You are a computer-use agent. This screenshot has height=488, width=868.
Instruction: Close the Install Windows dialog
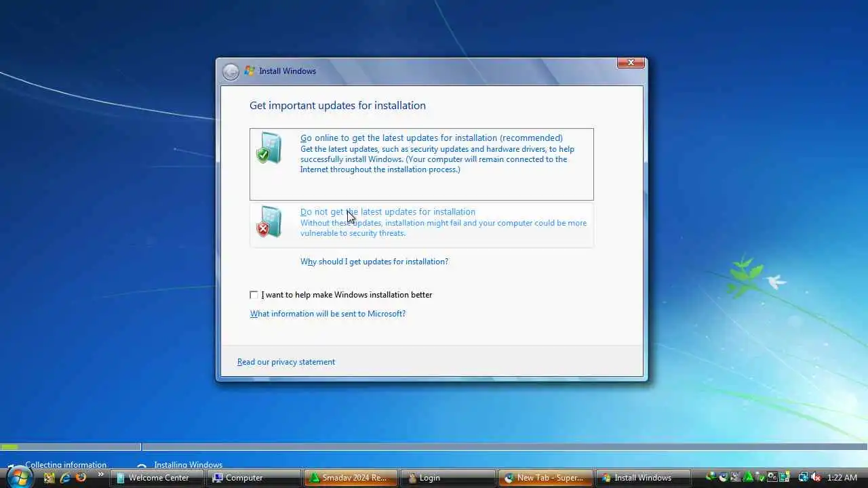pos(631,62)
